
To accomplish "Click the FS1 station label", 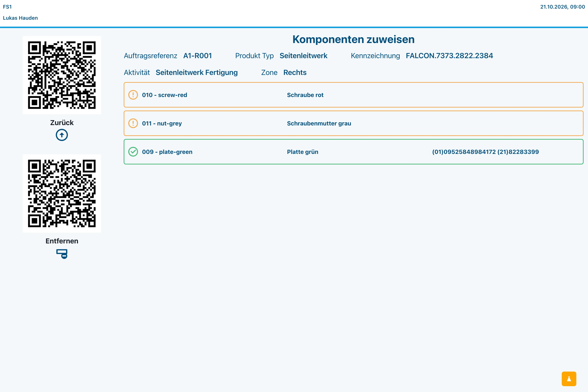I will point(7,7).
